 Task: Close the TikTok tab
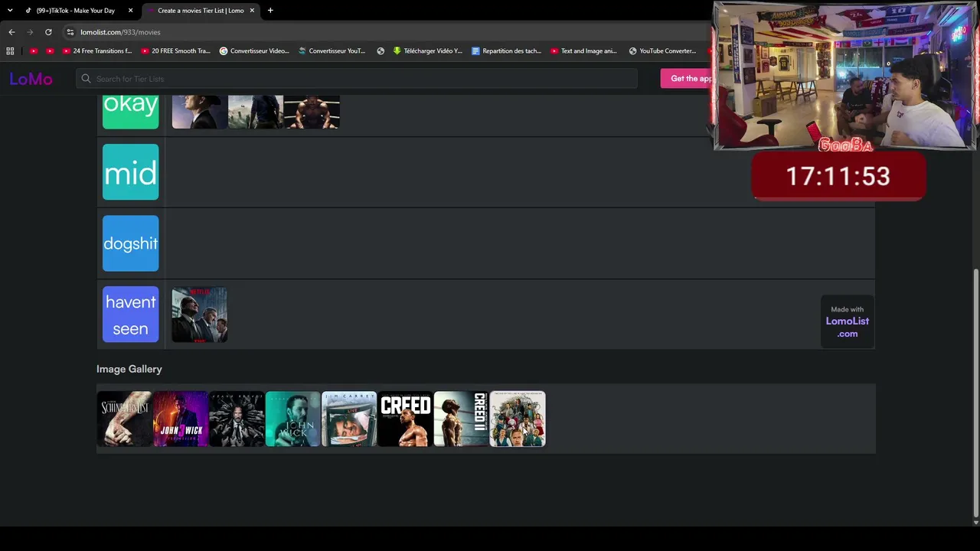[130, 11]
